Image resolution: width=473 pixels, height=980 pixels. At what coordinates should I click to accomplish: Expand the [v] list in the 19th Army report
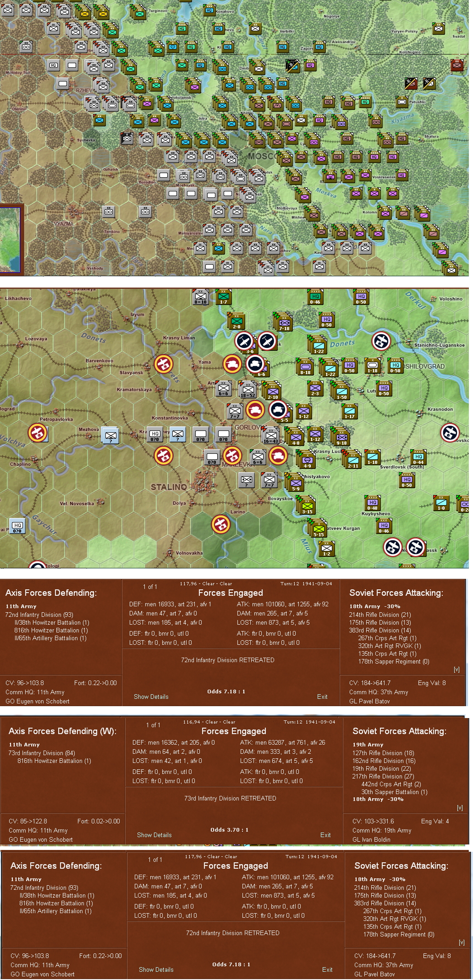click(x=460, y=808)
